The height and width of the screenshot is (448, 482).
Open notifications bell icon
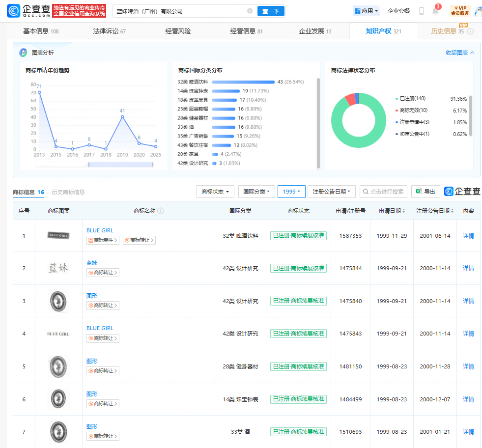click(x=435, y=11)
